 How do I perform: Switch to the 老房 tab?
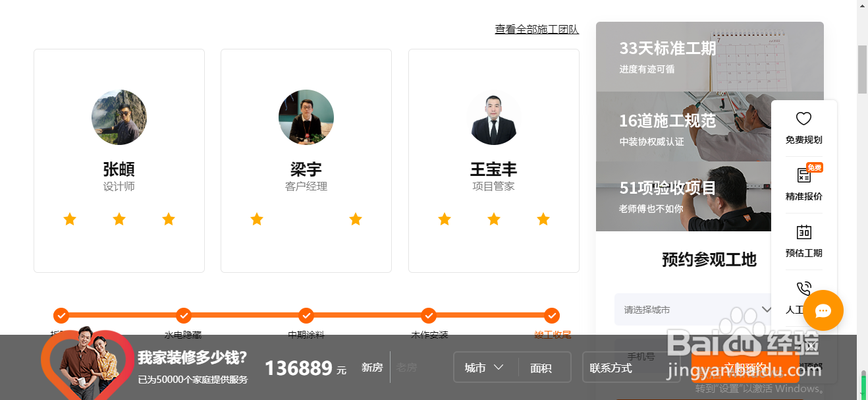coord(407,368)
